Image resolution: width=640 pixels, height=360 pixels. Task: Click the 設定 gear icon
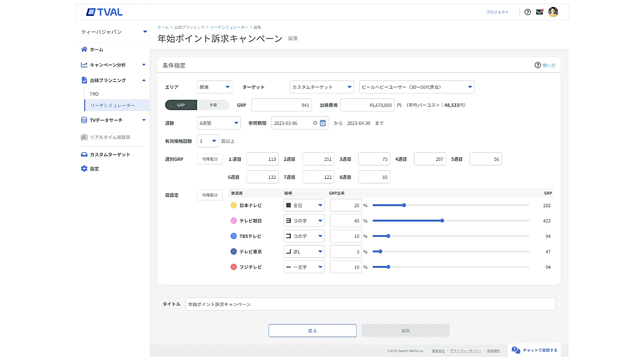[84, 169]
